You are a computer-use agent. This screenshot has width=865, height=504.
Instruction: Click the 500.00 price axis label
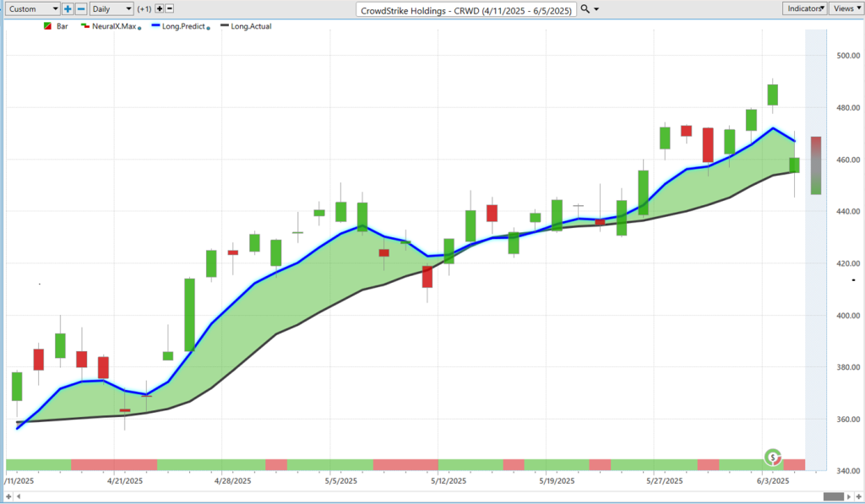(x=848, y=56)
